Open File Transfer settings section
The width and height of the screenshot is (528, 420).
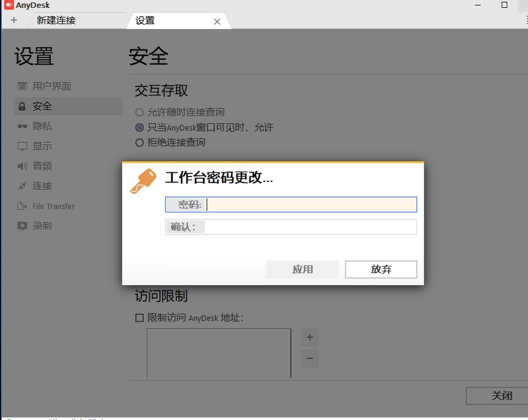coord(68,206)
